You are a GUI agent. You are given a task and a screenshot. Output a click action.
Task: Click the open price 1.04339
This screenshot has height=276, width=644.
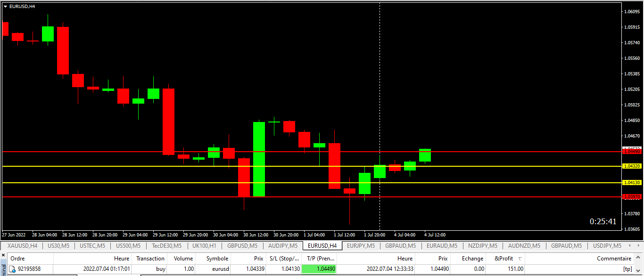point(255,269)
